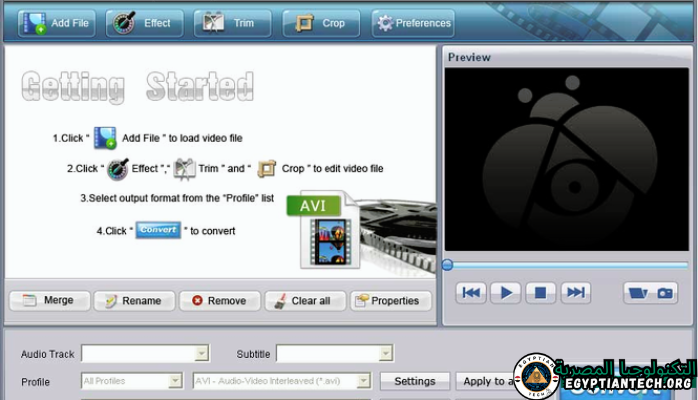Play the video in preview

(506, 292)
